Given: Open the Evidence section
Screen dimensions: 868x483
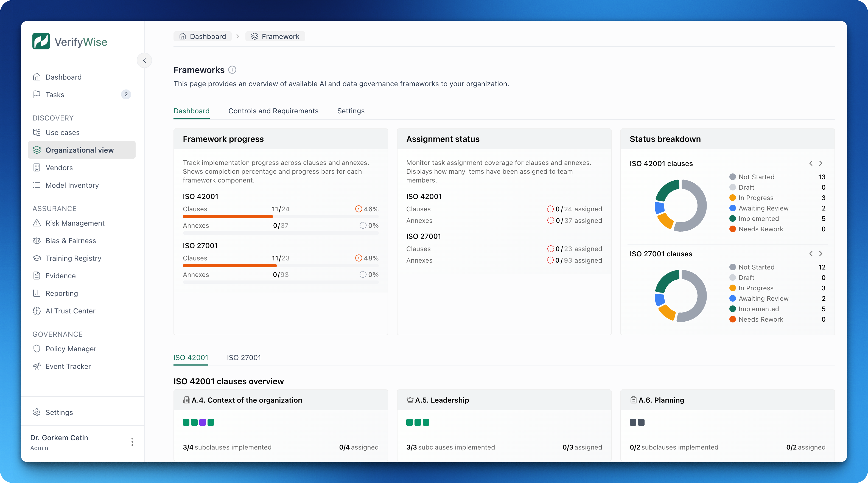Looking at the screenshot, I should click(x=61, y=276).
